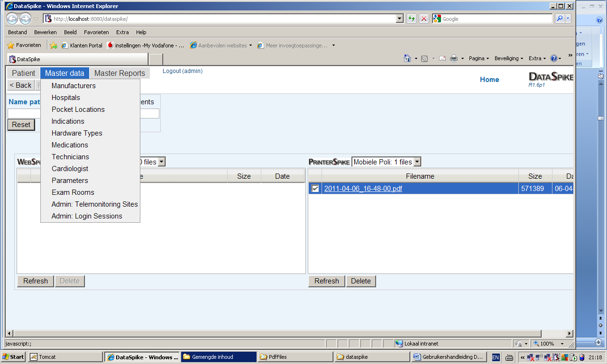Click the DataSpike browser tab

(77, 59)
